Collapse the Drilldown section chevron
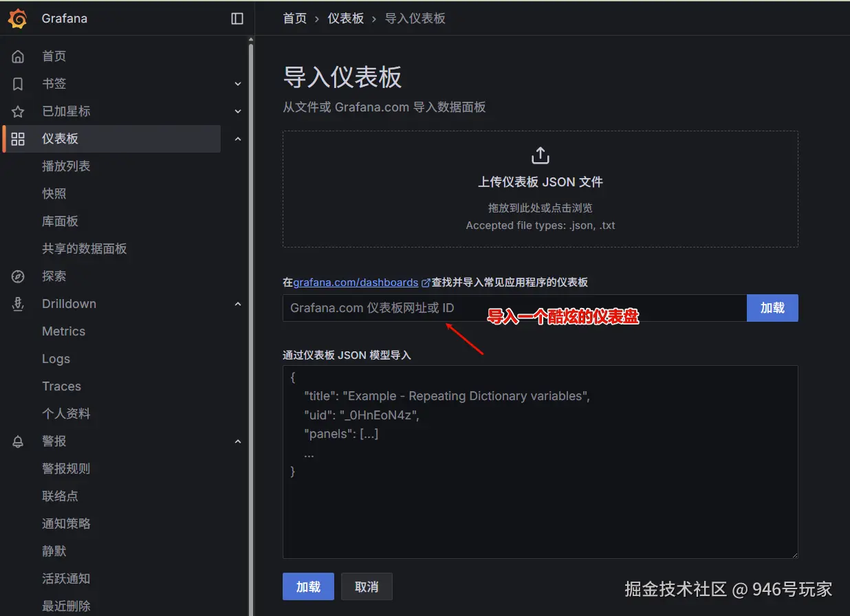The image size is (850, 616). 238,304
